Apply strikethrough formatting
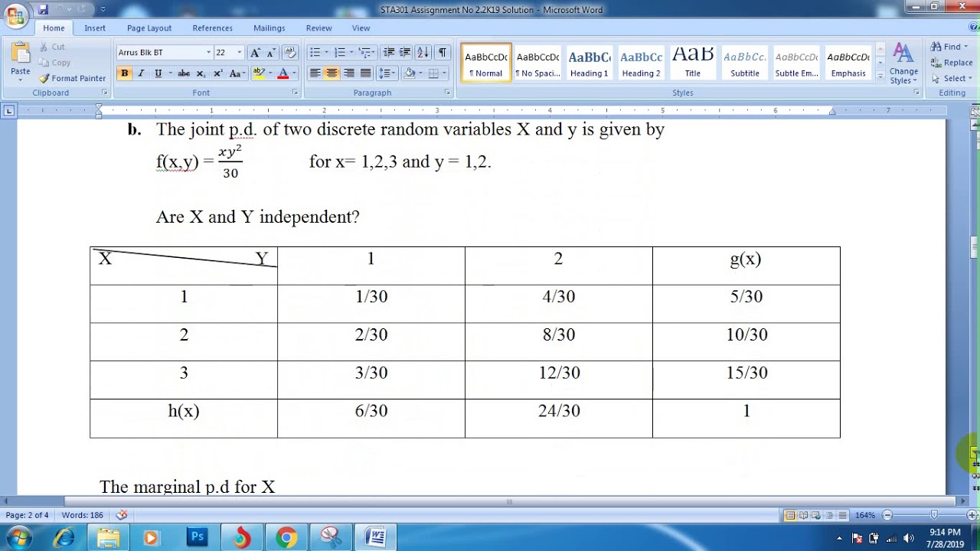This screenshot has height=551, width=980. pyautogui.click(x=184, y=73)
